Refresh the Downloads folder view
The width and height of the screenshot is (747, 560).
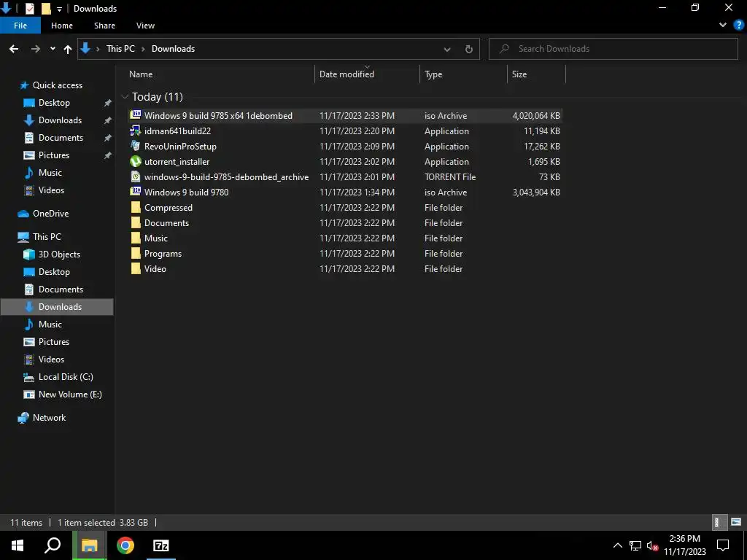469,49
